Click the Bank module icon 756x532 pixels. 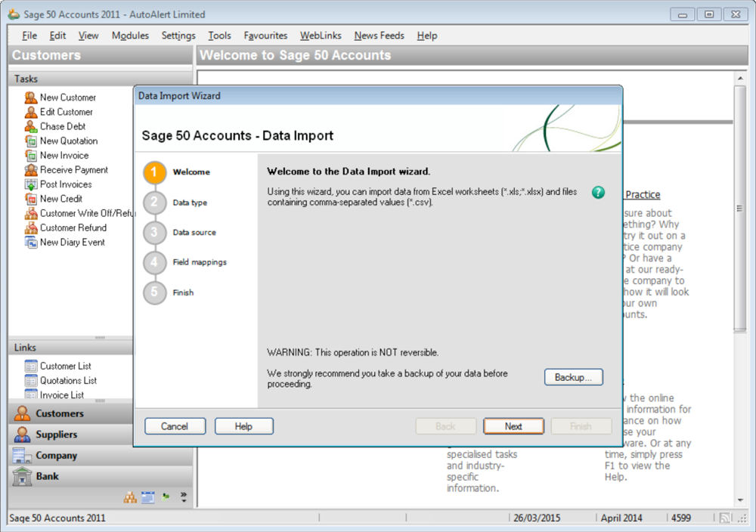point(22,476)
